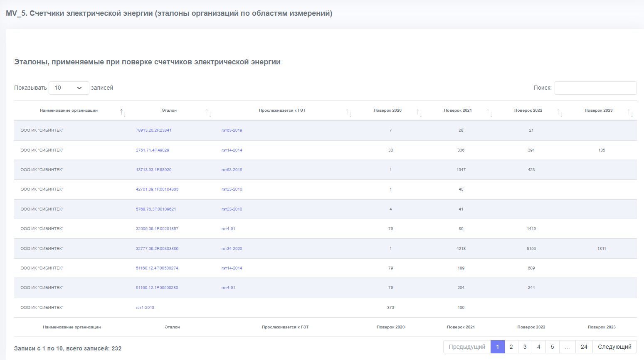The height and width of the screenshot is (360, 644).
Task: Jump to last page 24
Action: tap(584, 347)
